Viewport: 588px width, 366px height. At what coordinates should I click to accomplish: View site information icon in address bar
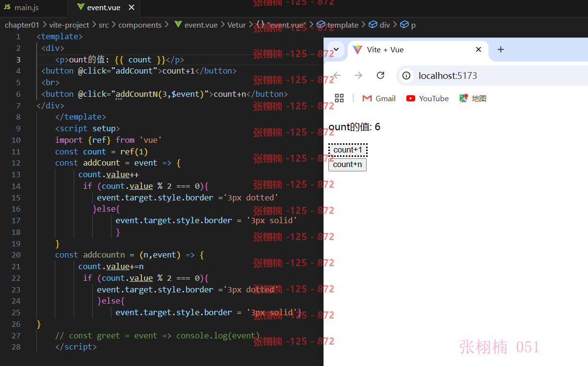407,76
